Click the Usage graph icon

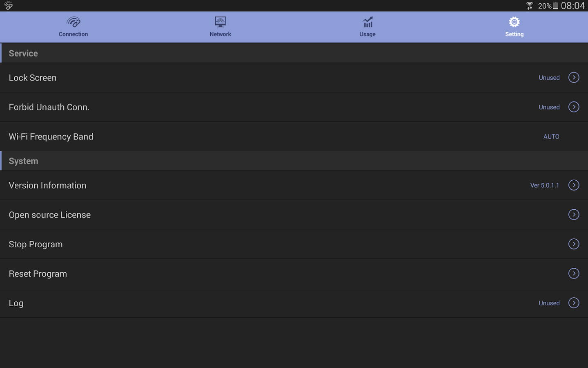pos(367,21)
